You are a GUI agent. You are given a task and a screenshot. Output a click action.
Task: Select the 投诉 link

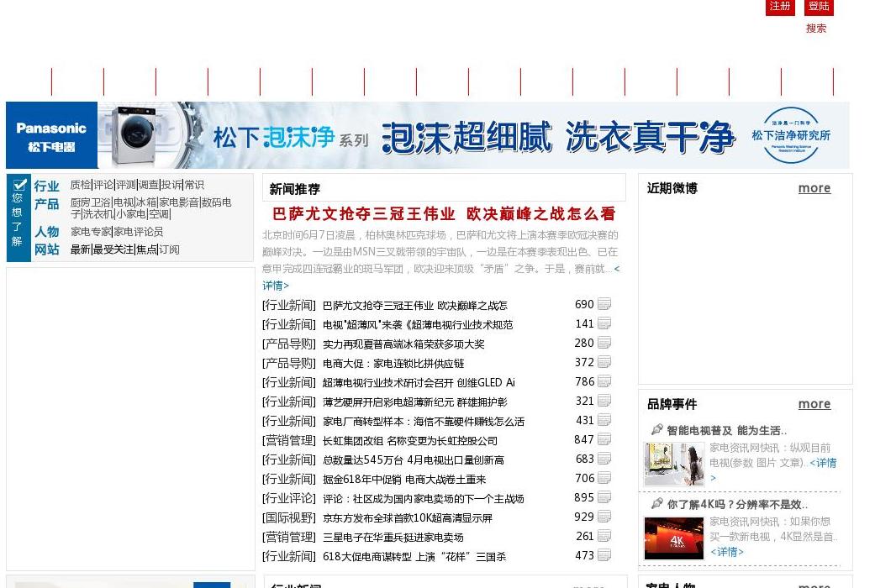171,185
